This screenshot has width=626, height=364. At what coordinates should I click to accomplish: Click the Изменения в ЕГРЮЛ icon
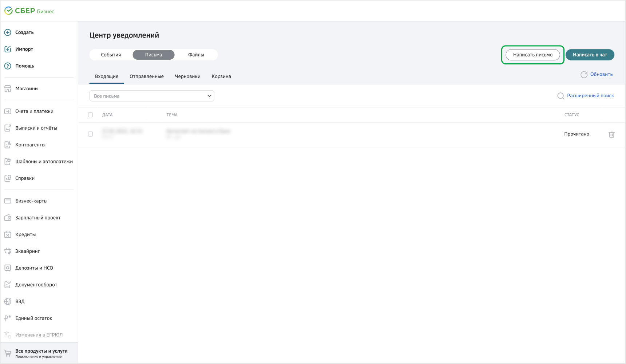pos(8,335)
